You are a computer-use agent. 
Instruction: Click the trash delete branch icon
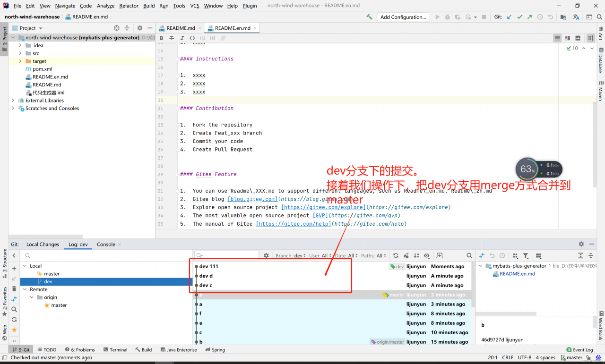tap(14, 289)
